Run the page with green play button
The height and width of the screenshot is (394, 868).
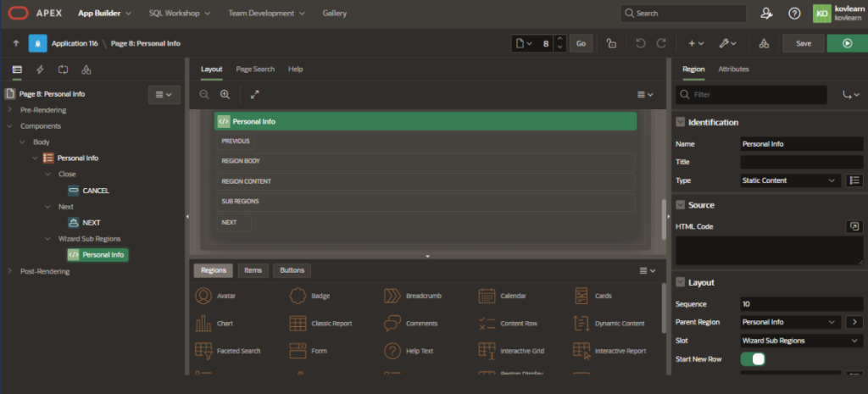[847, 43]
